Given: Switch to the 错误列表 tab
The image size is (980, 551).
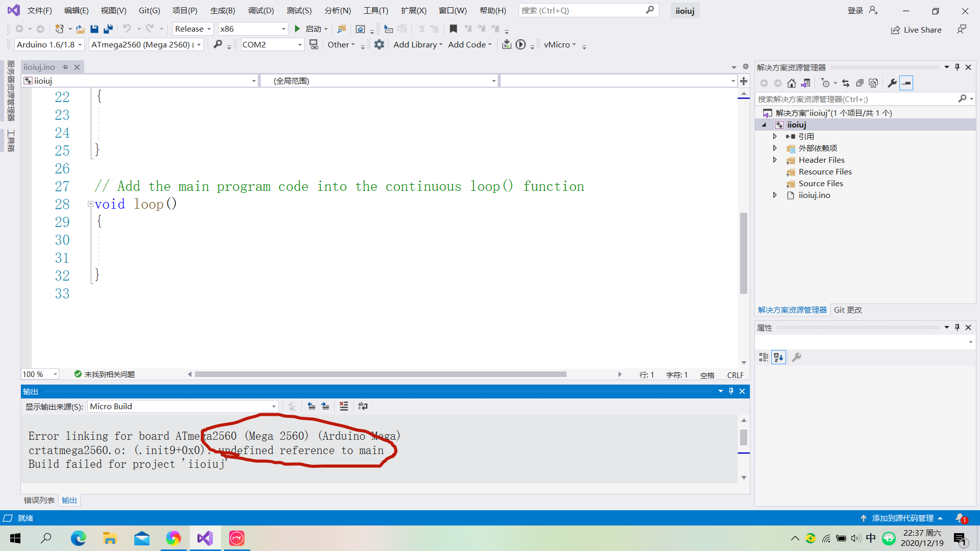Looking at the screenshot, I should click(x=39, y=500).
